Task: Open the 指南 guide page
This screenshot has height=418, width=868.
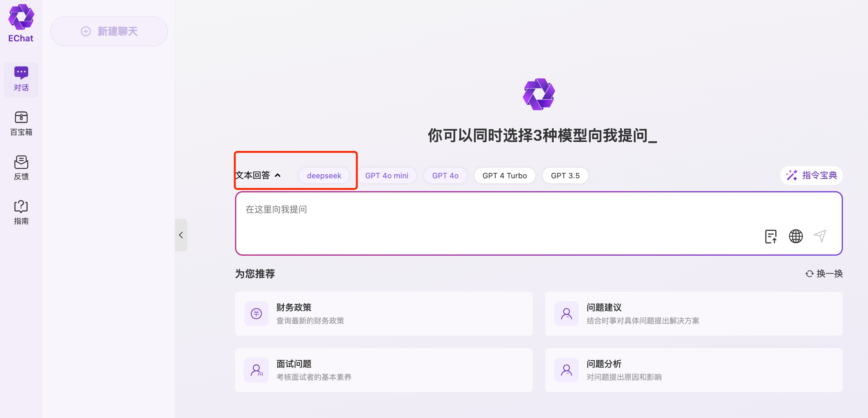Action: pyautogui.click(x=21, y=212)
